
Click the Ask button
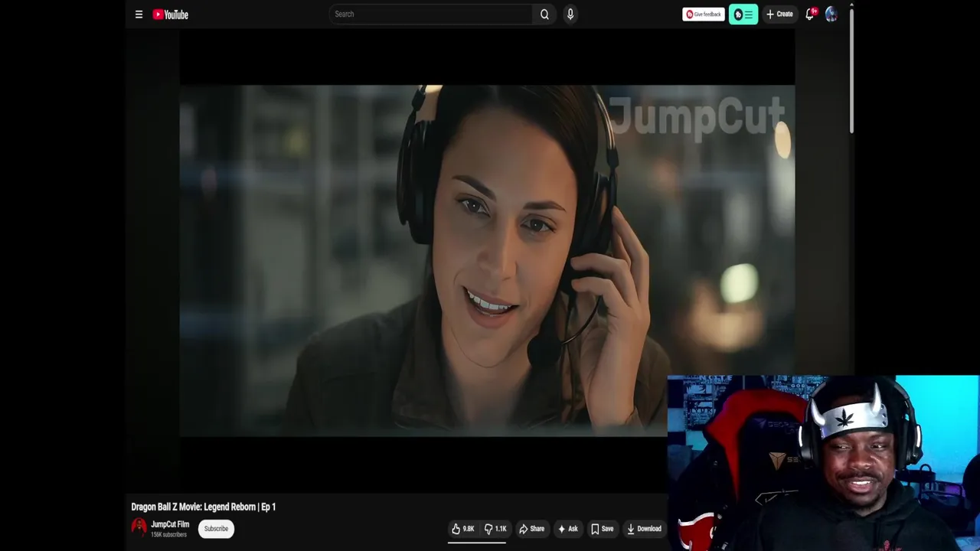pyautogui.click(x=567, y=528)
